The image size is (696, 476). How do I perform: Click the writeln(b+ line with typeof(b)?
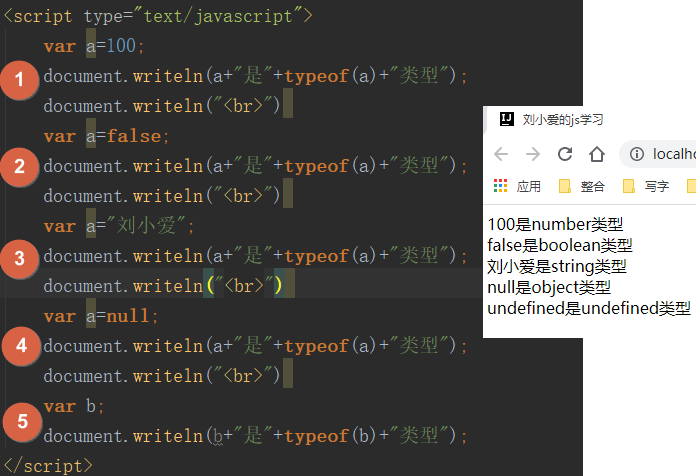point(255,436)
